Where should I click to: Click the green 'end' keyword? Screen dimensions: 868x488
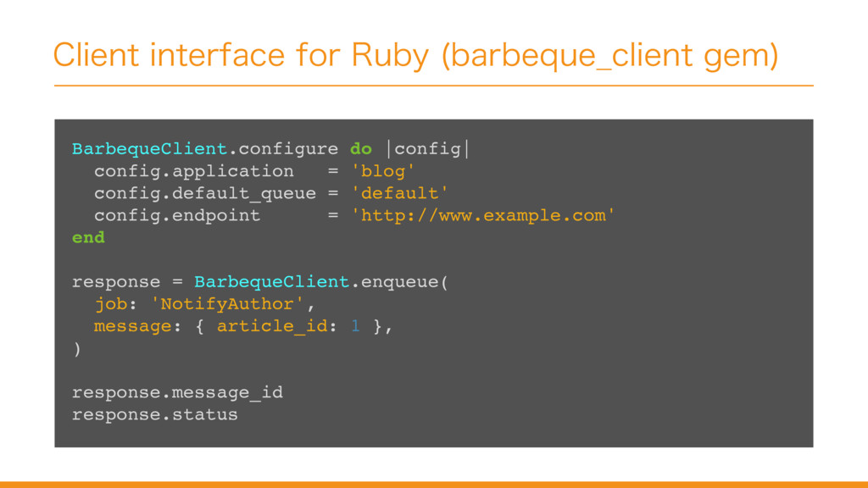coord(88,237)
